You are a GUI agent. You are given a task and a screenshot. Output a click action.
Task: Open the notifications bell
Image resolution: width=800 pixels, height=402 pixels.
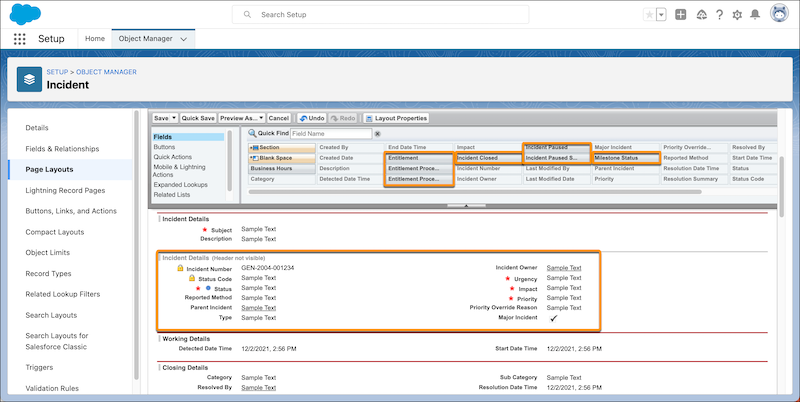click(755, 15)
